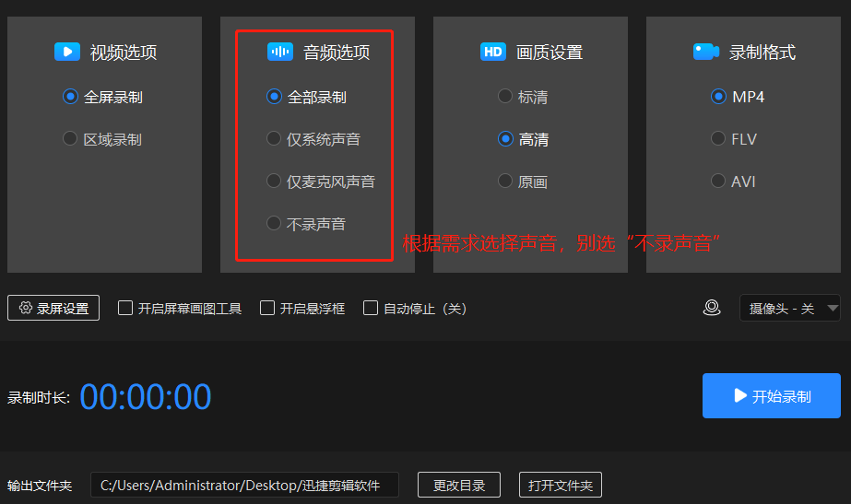Click the output folder path field
This screenshot has width=851, height=504.
[x=244, y=485]
